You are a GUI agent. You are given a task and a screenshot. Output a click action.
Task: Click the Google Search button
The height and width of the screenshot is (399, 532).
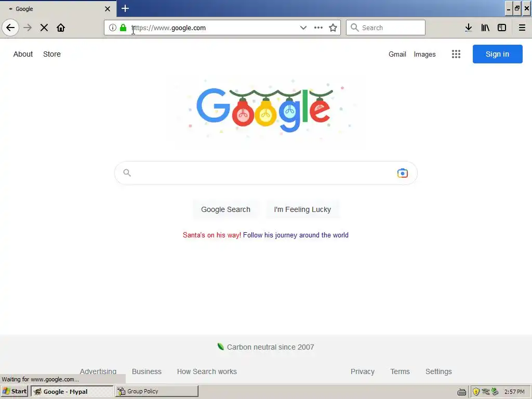point(225,209)
